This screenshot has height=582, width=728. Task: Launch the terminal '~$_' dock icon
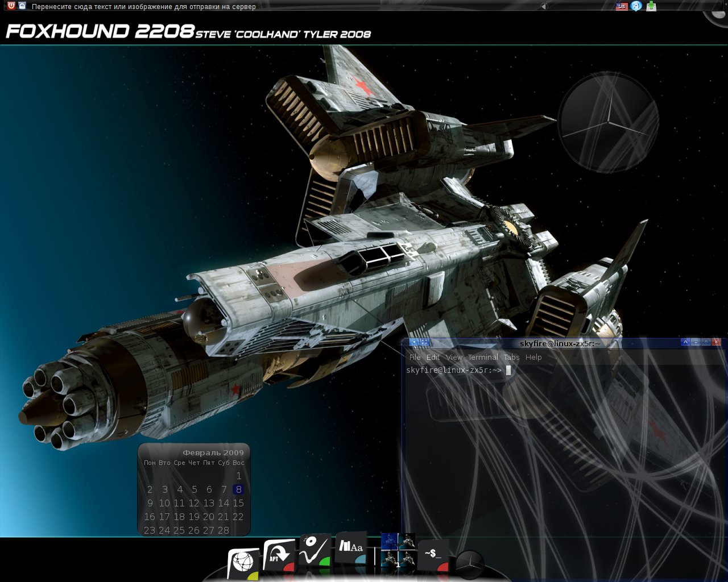pos(434,555)
